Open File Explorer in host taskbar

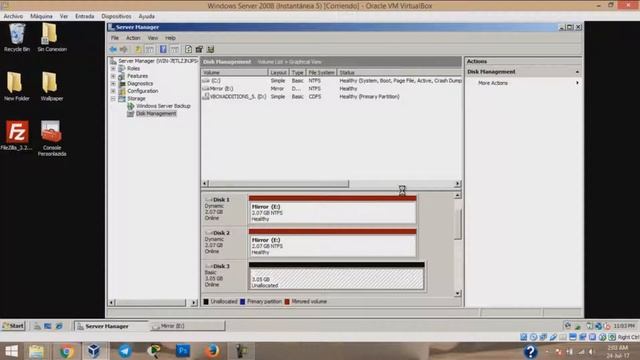pyautogui.click(x=36, y=351)
